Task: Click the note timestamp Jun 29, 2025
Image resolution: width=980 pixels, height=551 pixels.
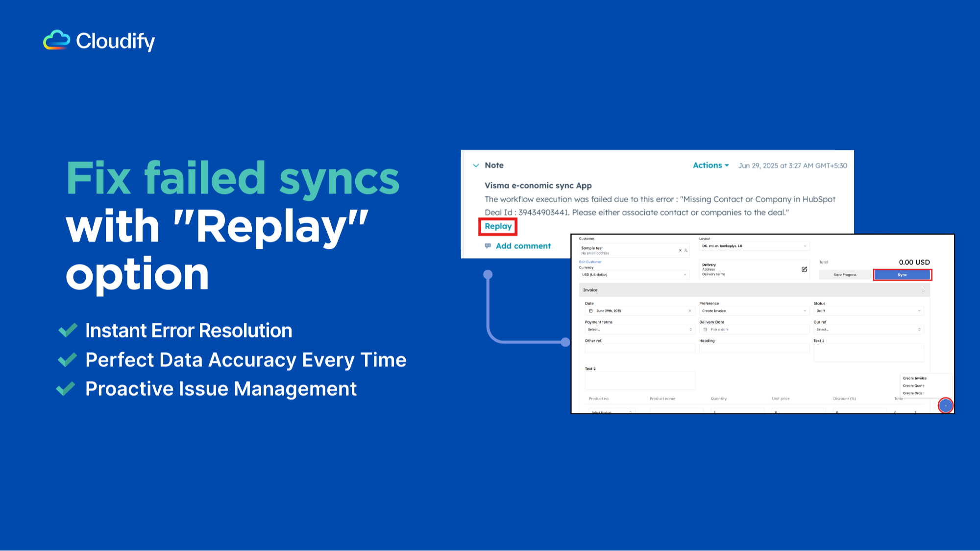Action: coord(792,166)
